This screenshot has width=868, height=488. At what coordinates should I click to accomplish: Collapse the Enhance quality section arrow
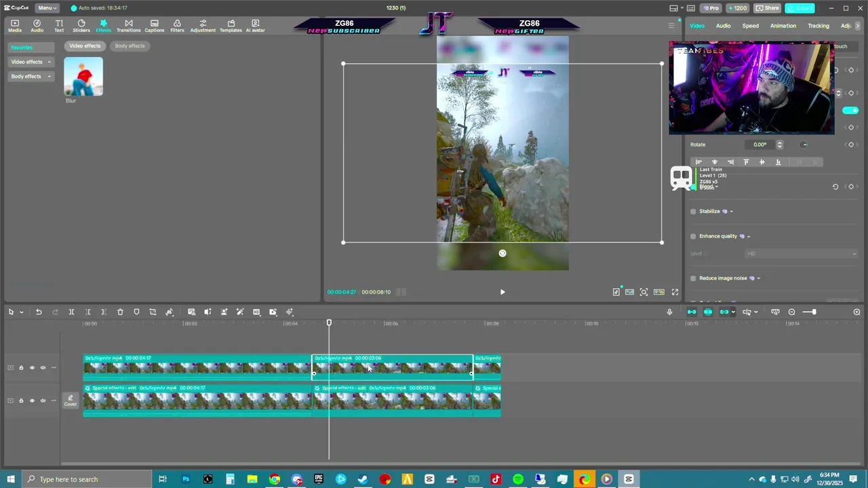(749, 237)
